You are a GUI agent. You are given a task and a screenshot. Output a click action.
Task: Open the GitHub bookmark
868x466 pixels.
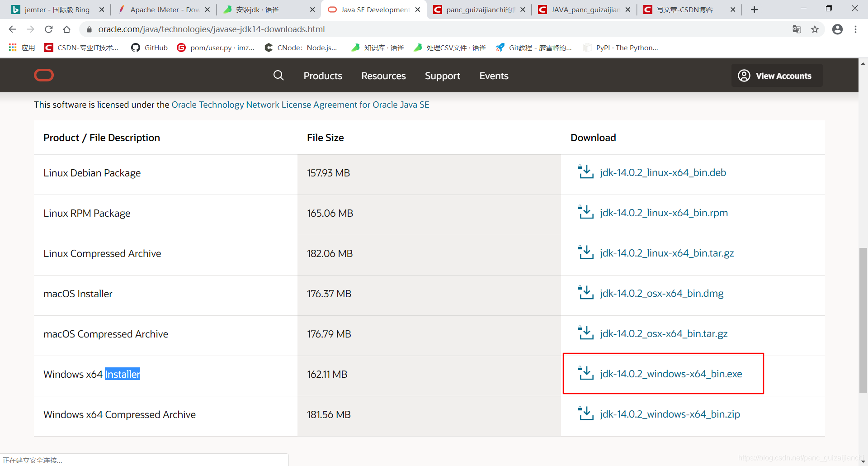point(149,48)
